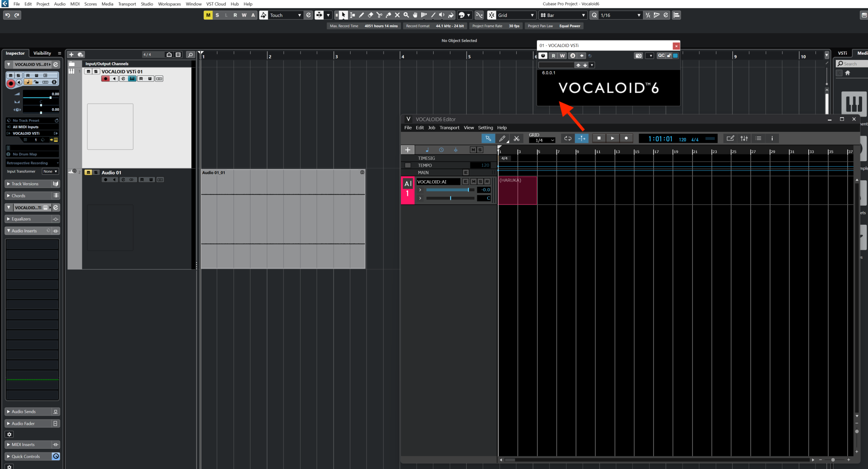The width and height of the screenshot is (868, 469).
Task: Select the Erase tool in project toolbar
Action: (x=370, y=15)
